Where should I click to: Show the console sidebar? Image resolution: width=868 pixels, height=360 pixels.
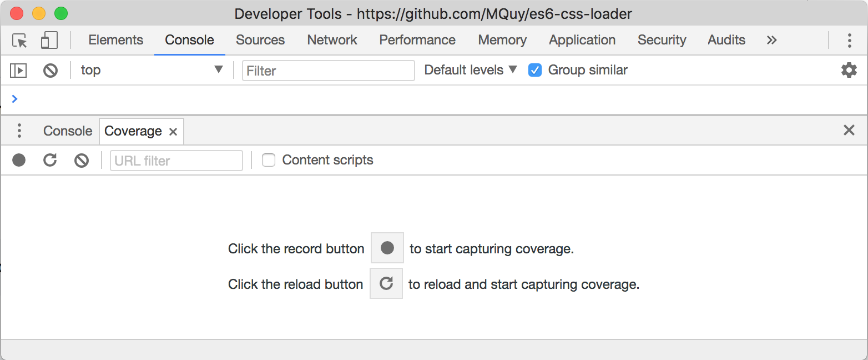pos(18,71)
